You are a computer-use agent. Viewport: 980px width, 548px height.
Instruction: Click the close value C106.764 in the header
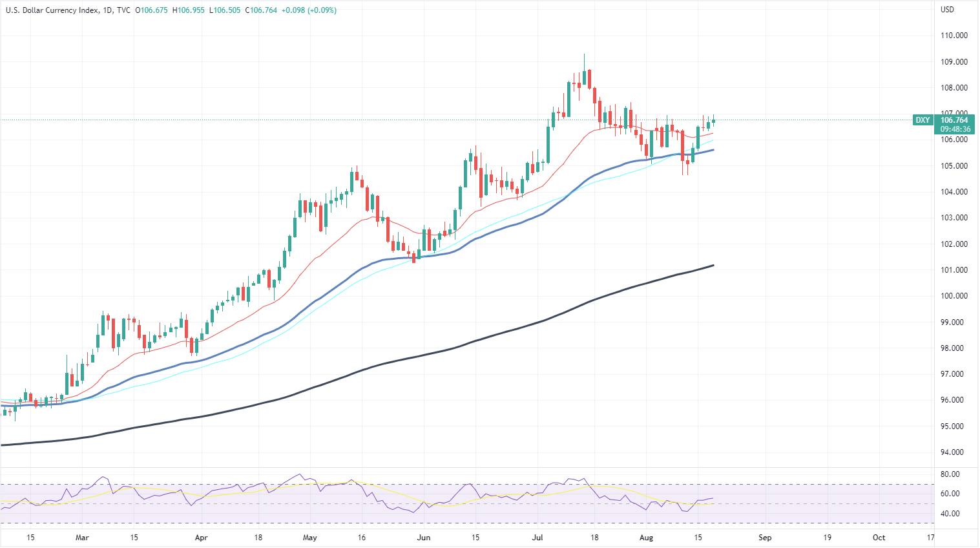click(x=261, y=10)
